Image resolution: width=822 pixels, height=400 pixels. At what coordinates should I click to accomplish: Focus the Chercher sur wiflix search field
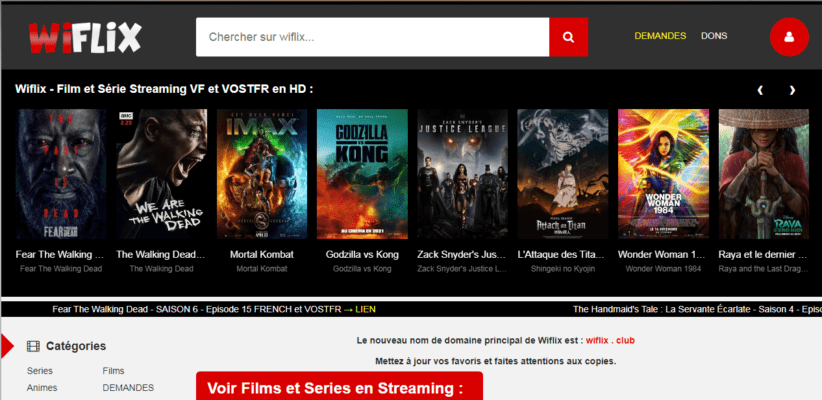point(372,37)
